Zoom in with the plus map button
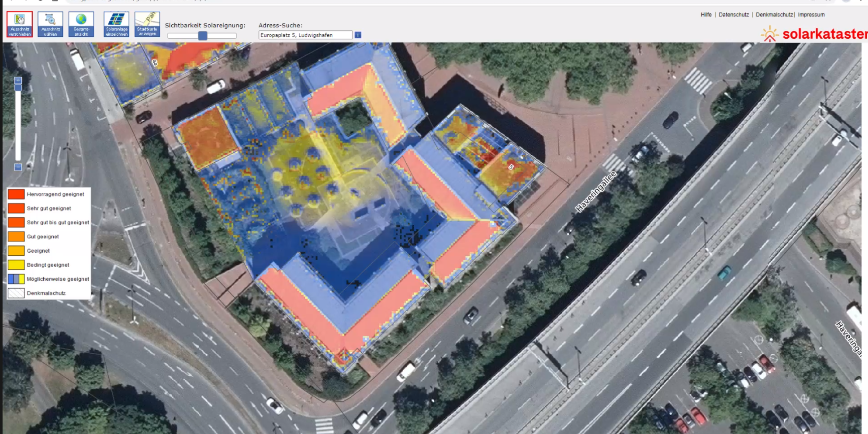Screen dimensions: 868x434 18,80
